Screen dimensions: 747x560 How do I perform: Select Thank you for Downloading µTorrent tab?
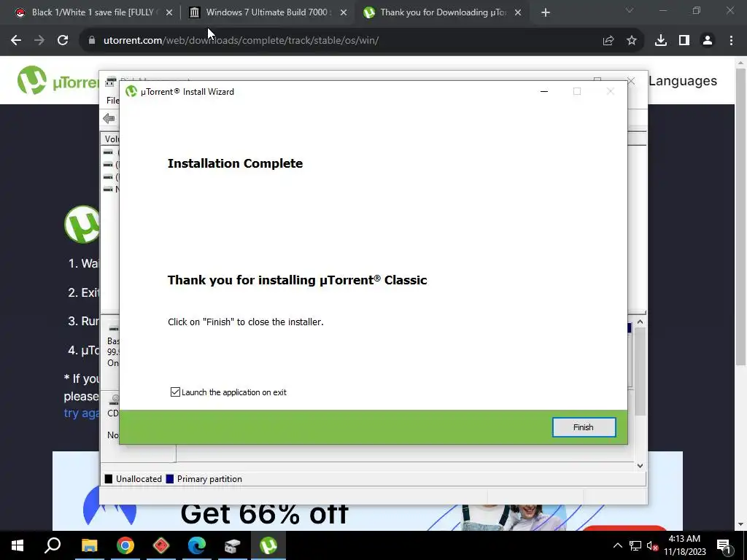click(x=443, y=12)
